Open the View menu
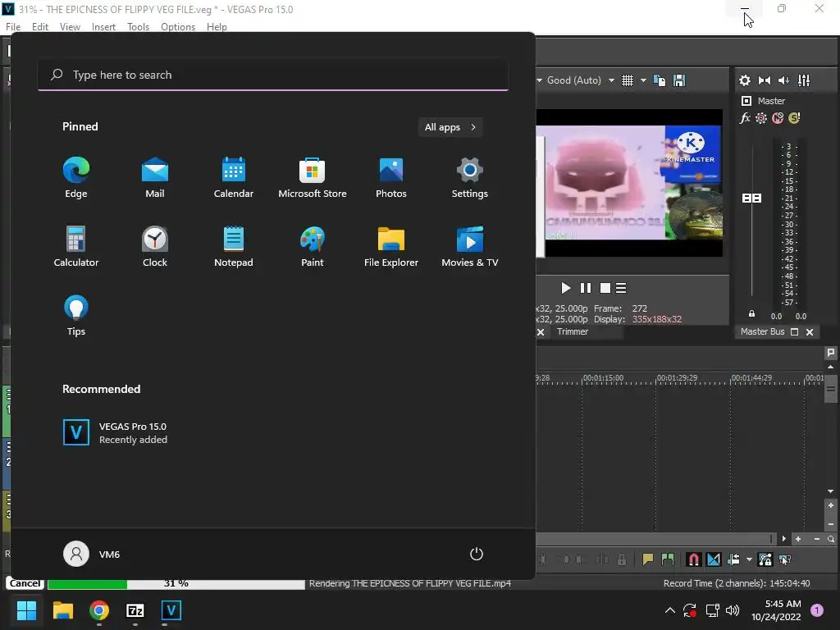Screen dimensions: 840x630 pyautogui.click(x=70, y=27)
